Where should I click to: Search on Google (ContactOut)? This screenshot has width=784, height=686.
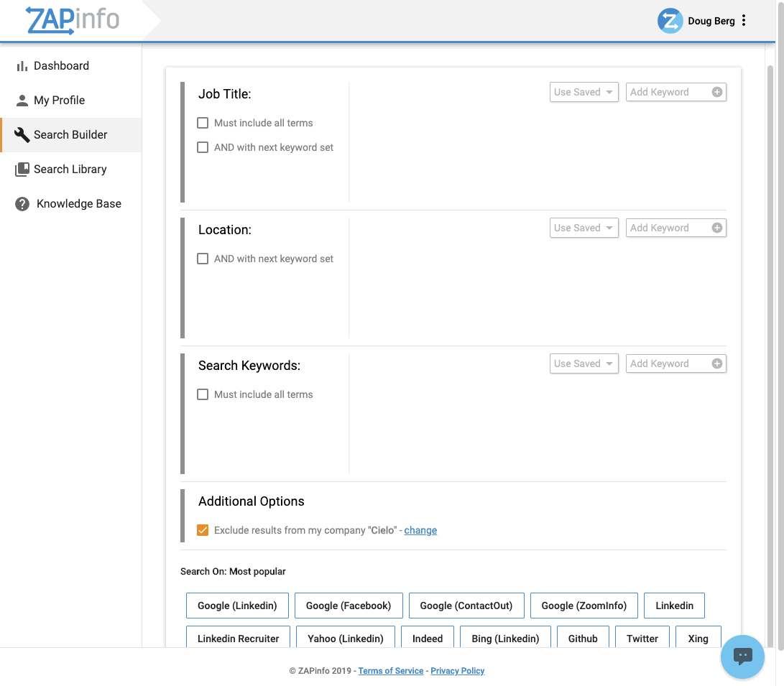coord(466,606)
